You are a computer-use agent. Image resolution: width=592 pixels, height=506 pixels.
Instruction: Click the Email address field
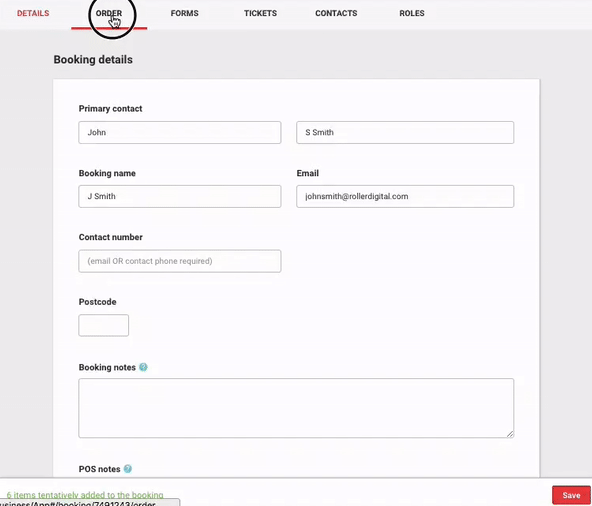coord(405,196)
